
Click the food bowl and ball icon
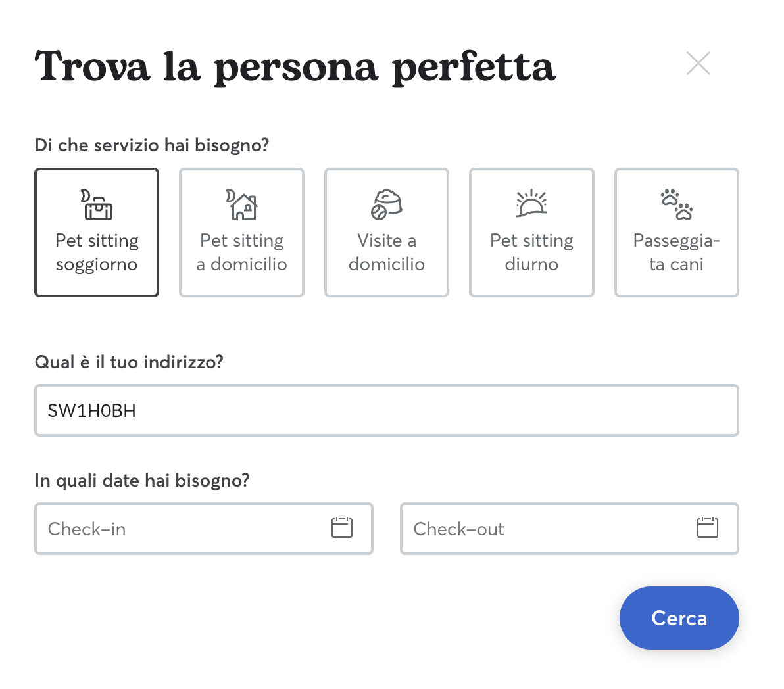pyautogui.click(x=387, y=204)
